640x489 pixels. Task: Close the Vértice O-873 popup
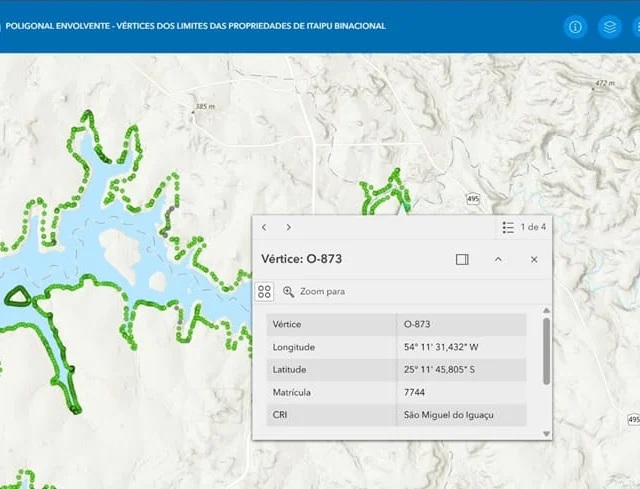coord(534,259)
